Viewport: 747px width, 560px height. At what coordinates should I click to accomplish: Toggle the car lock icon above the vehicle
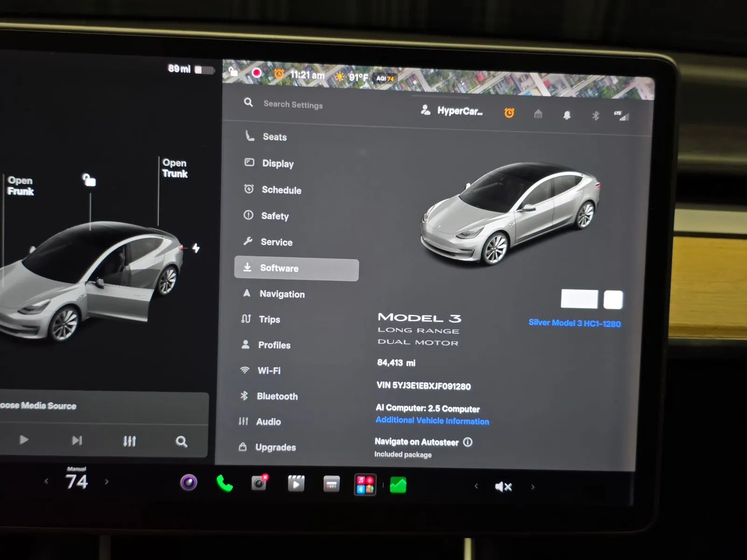[x=89, y=180]
